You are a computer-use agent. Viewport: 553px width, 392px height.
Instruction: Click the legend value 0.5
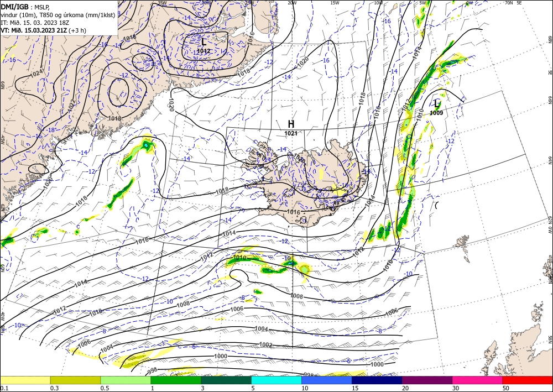(105, 388)
